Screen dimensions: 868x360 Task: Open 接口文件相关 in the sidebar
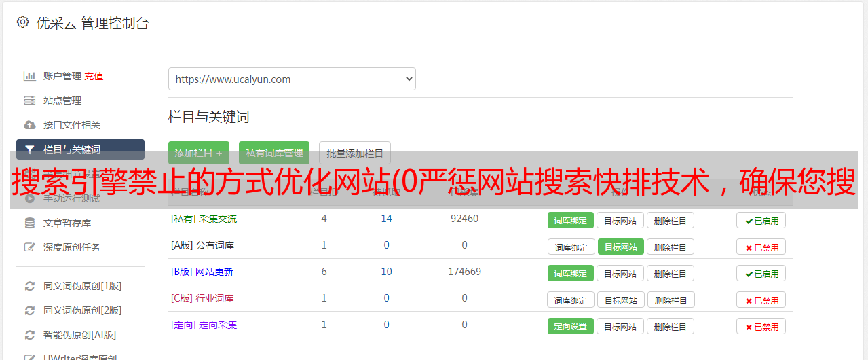tap(72, 125)
